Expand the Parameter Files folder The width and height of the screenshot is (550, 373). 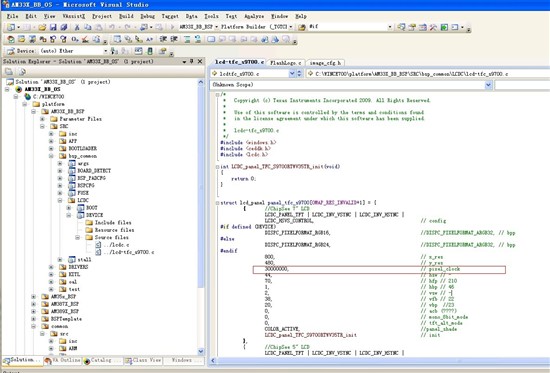(42, 119)
